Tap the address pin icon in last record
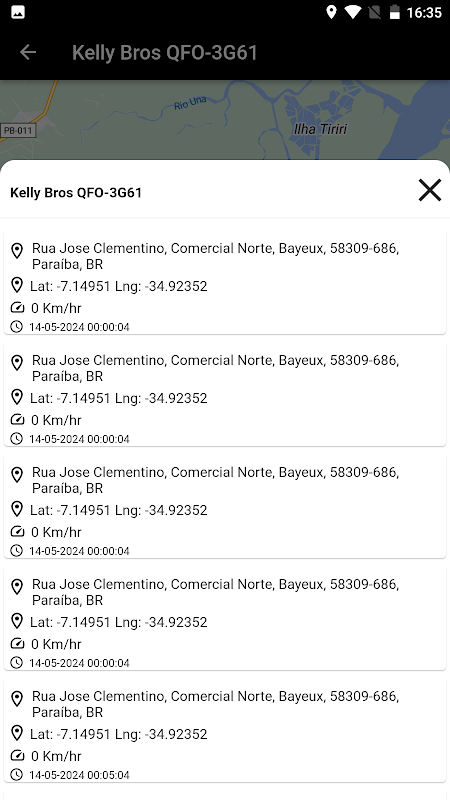450x800 pixels. click(x=17, y=698)
